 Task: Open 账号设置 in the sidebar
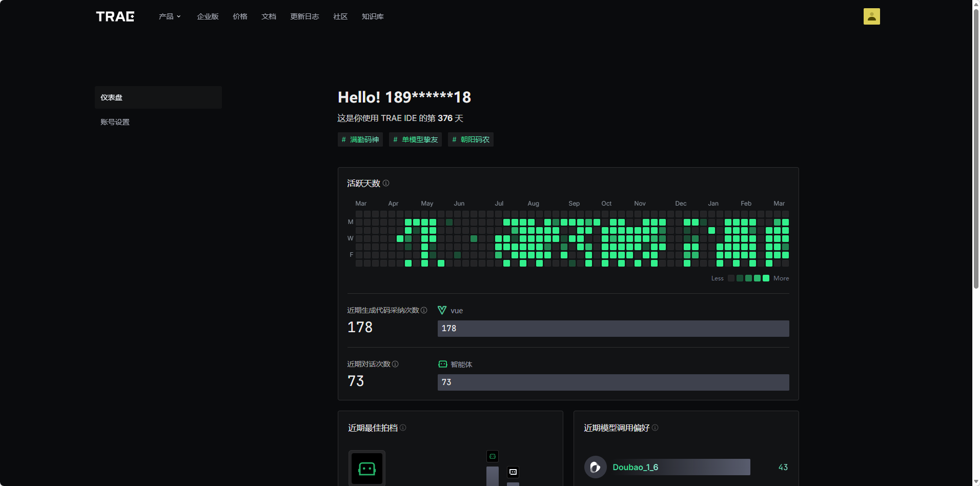click(115, 122)
